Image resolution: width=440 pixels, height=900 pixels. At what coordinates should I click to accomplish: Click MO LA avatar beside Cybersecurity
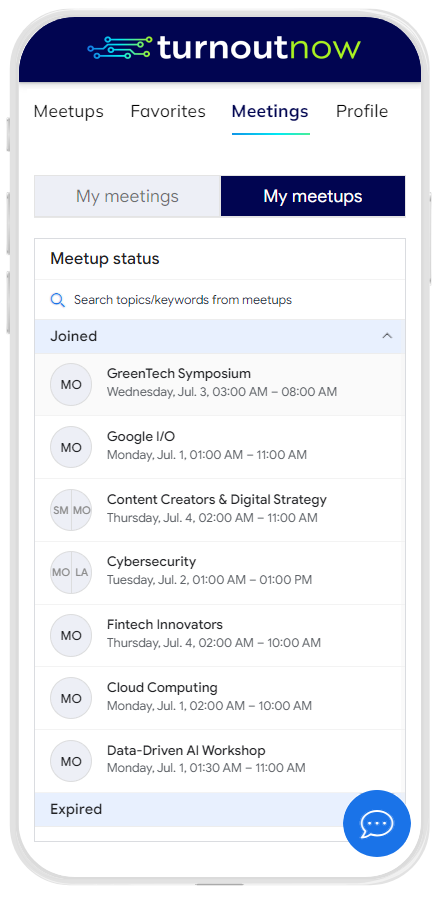click(x=71, y=572)
